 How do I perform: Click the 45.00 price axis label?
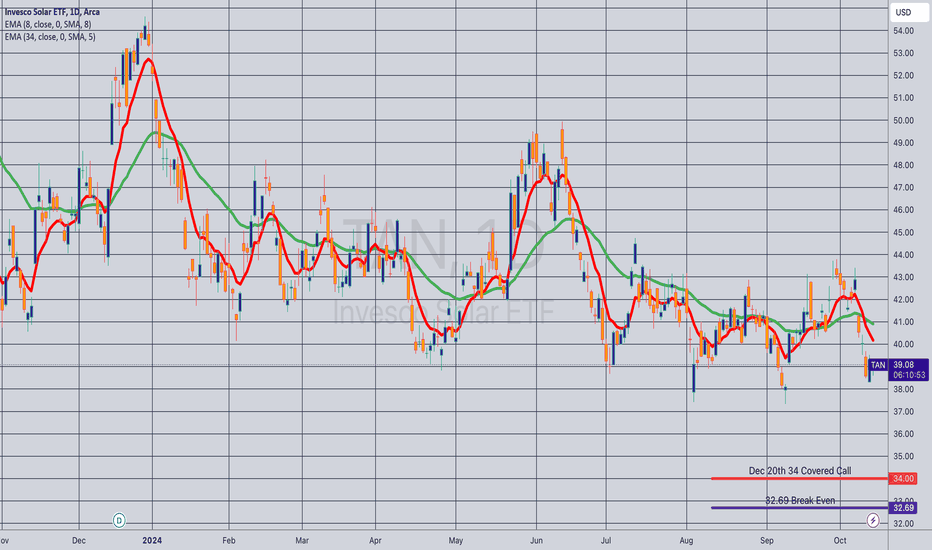[903, 232]
